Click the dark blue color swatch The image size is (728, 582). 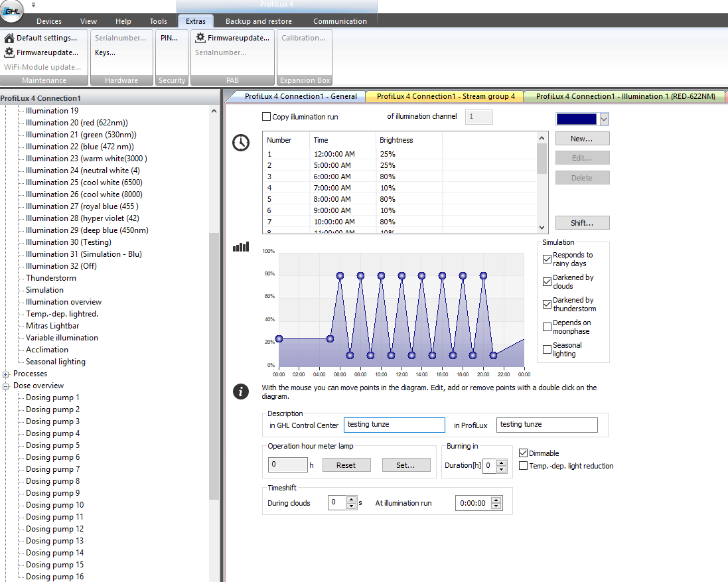(x=576, y=119)
